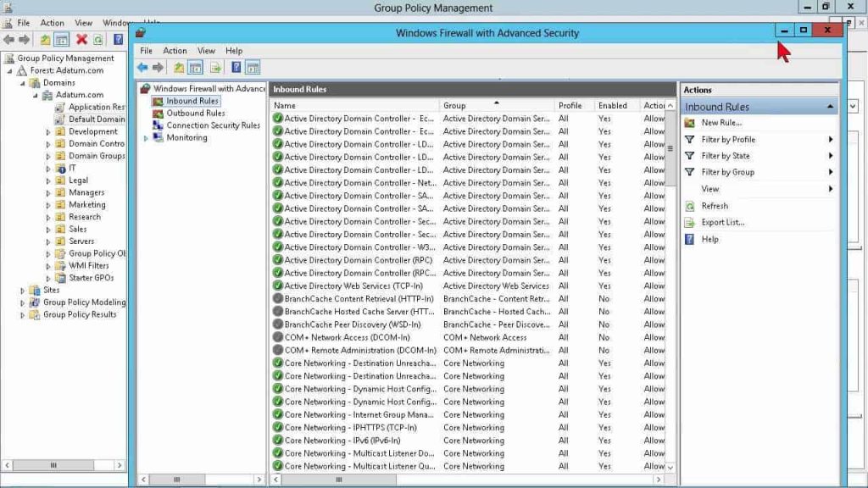
Task: Click the Forward arrow in Group Policy Management toolbar
Action: coord(25,39)
